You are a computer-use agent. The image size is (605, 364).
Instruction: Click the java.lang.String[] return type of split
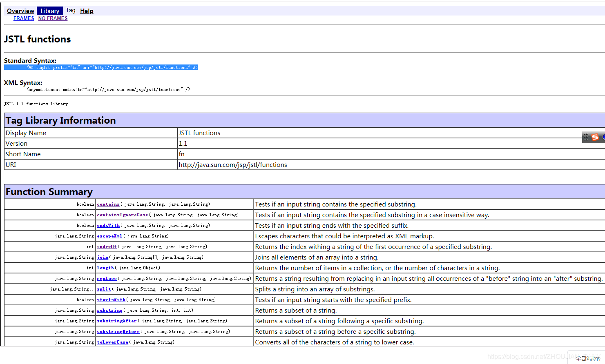[x=72, y=289]
